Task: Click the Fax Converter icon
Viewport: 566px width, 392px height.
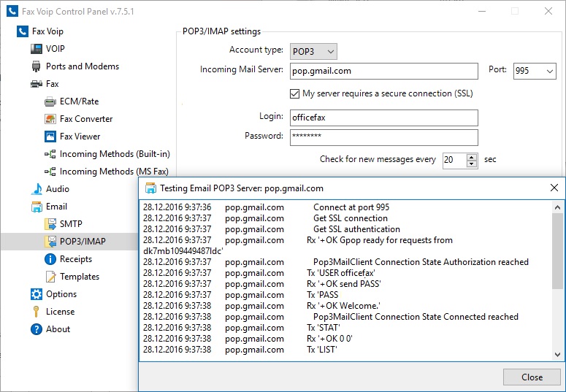Action: [50, 119]
